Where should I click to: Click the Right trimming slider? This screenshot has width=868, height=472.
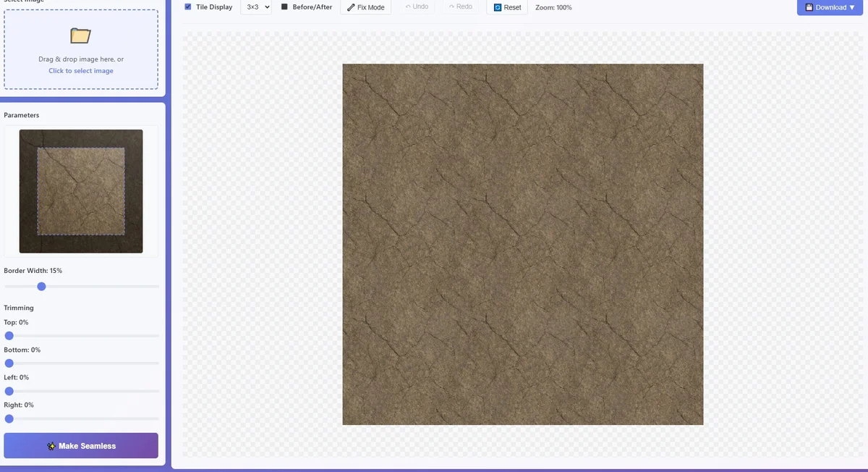tap(81, 418)
